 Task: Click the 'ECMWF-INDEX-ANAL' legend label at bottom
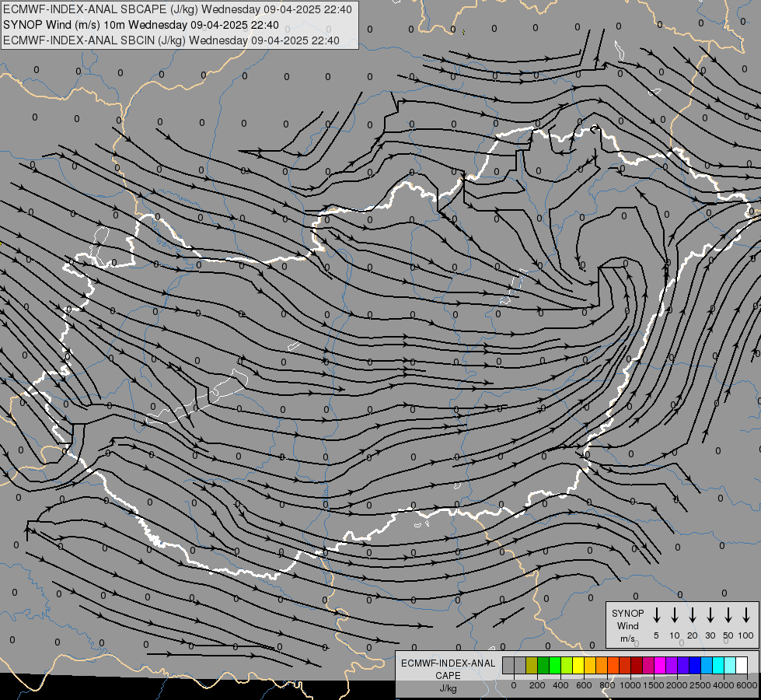point(448,663)
